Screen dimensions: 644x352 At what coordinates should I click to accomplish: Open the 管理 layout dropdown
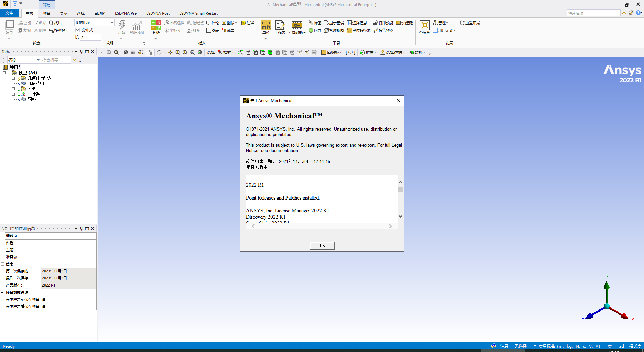(440, 23)
